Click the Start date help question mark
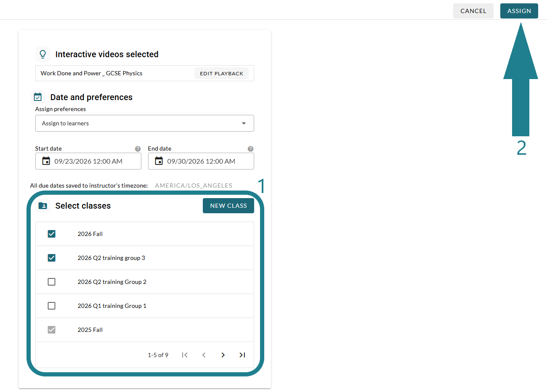This screenshot has width=547, height=392. (x=138, y=149)
